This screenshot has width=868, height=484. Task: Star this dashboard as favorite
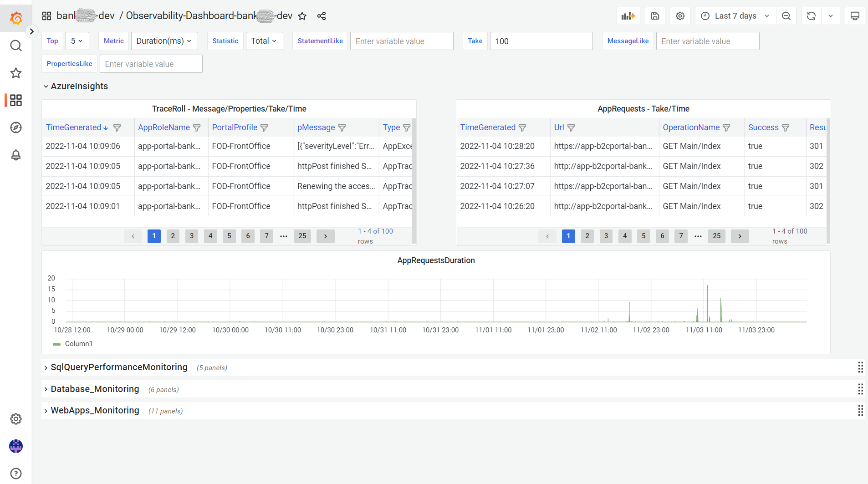coord(302,16)
